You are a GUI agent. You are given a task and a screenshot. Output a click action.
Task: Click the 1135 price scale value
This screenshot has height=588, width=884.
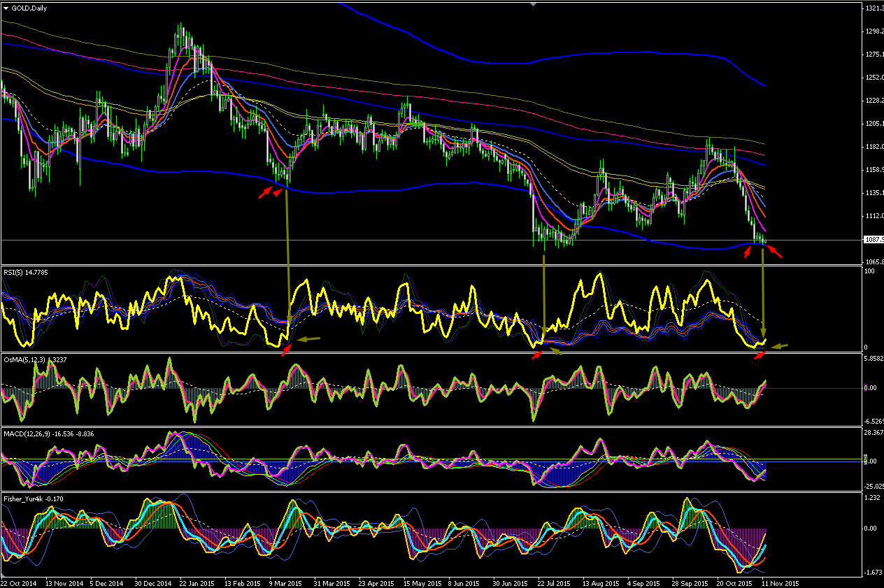point(874,193)
